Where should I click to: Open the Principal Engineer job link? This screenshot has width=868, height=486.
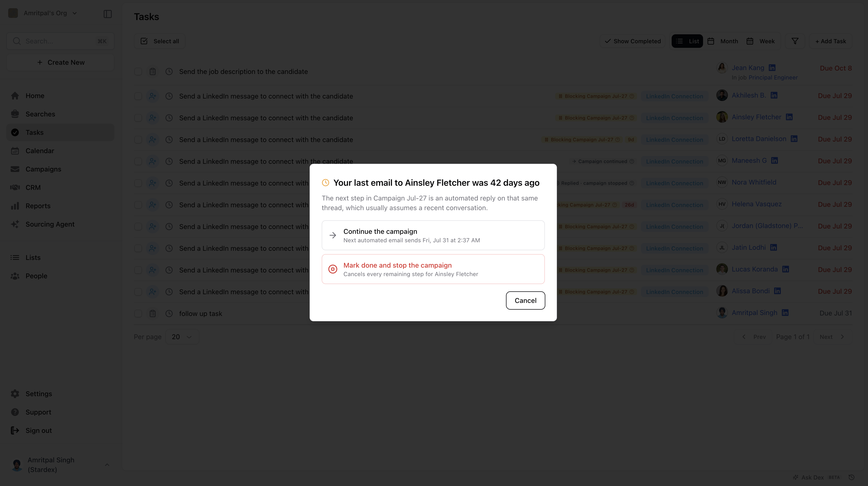coord(773,78)
